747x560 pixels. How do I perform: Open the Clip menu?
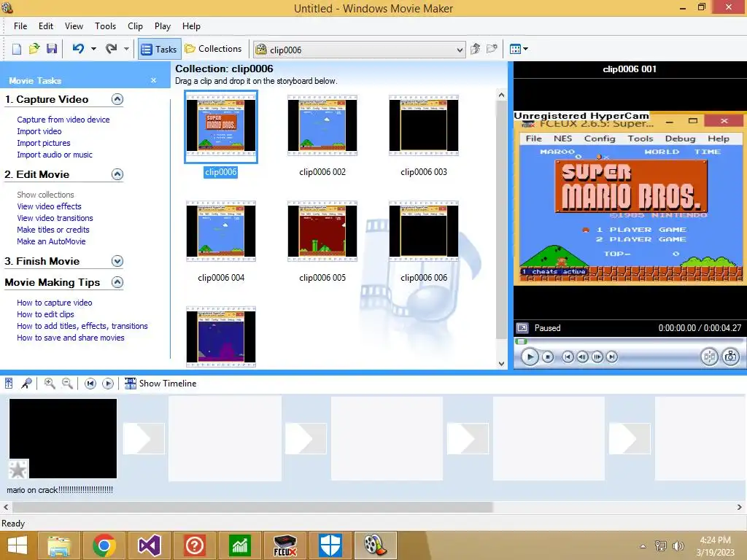pos(135,26)
